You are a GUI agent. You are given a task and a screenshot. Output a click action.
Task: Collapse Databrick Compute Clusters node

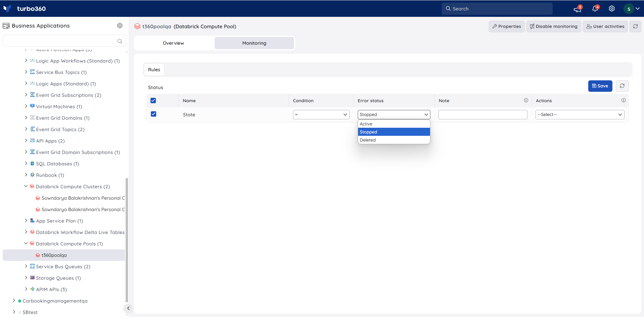(26, 186)
